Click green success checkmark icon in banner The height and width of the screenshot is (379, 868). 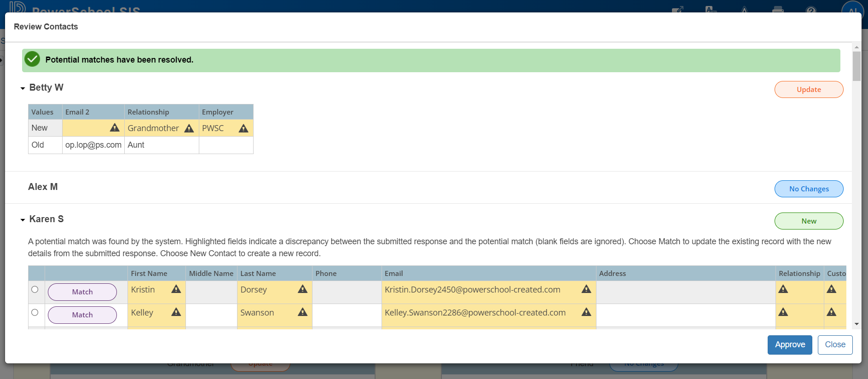(x=32, y=59)
